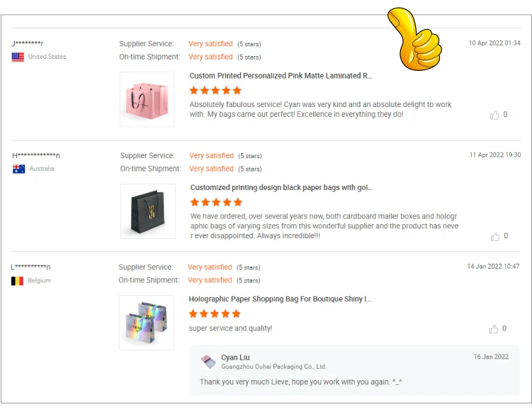Click the big yellow thumbs-up graphic
This screenshot has height=412, width=532.
click(414, 39)
